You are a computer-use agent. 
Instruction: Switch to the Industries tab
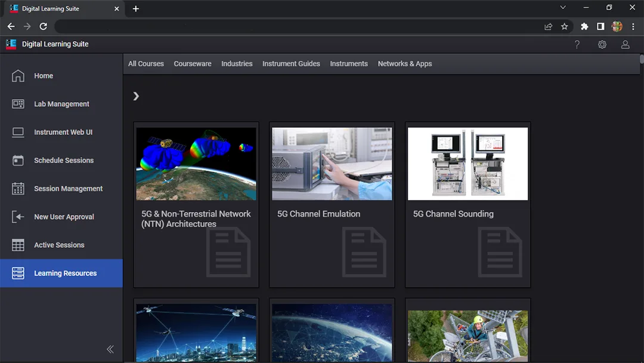pyautogui.click(x=237, y=64)
